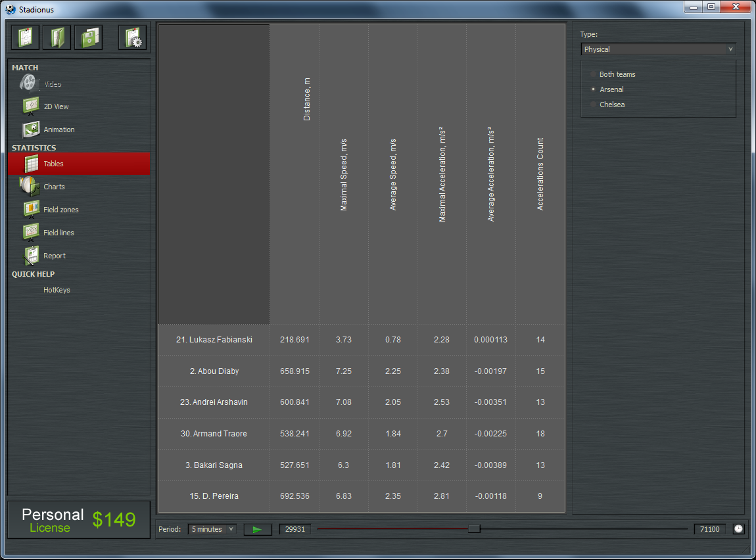This screenshot has height=560, width=756.
Task: Click the Field lines icon
Action: coord(31,232)
